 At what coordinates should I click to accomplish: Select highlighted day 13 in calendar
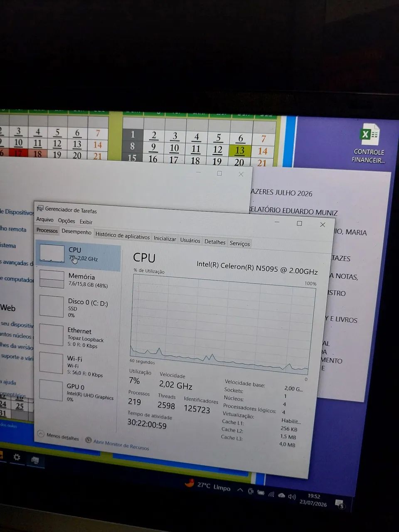(x=239, y=150)
